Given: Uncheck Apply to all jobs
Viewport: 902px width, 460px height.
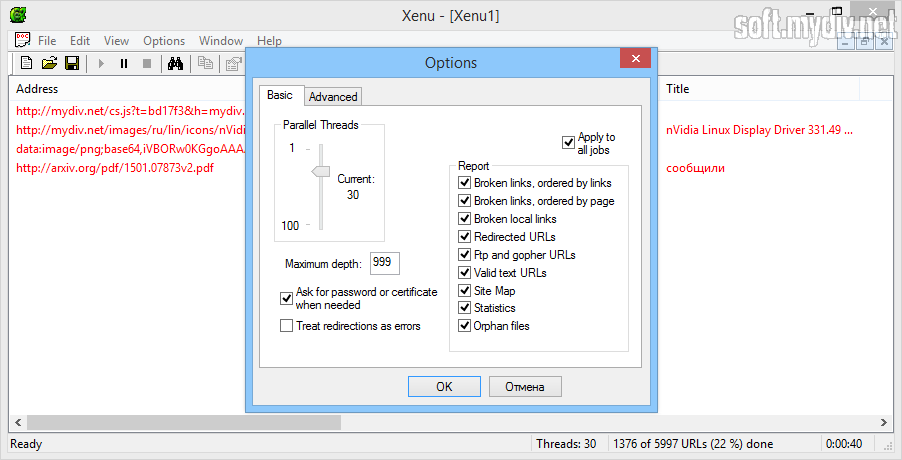Looking at the screenshot, I should (x=569, y=143).
